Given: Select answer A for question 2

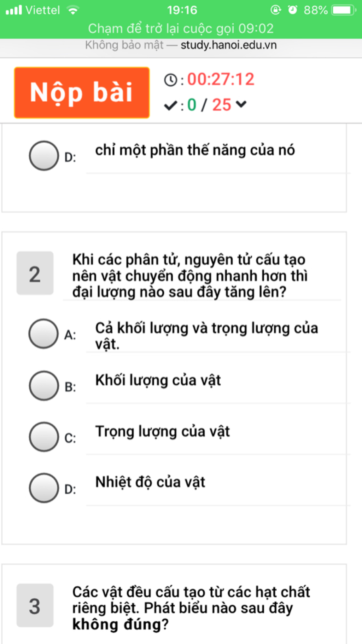Looking at the screenshot, I should (43, 334).
